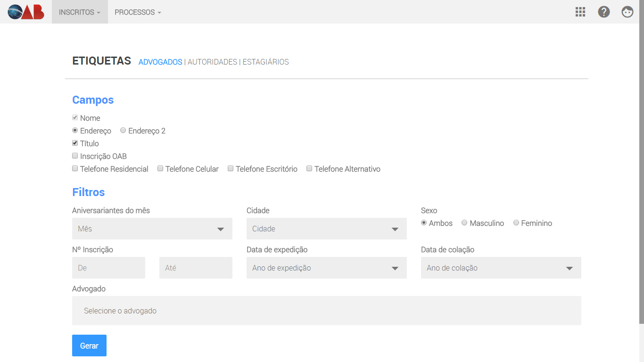Screen dimensions: 644x362
Task: Click the OAB logo icon
Action: (x=26, y=12)
